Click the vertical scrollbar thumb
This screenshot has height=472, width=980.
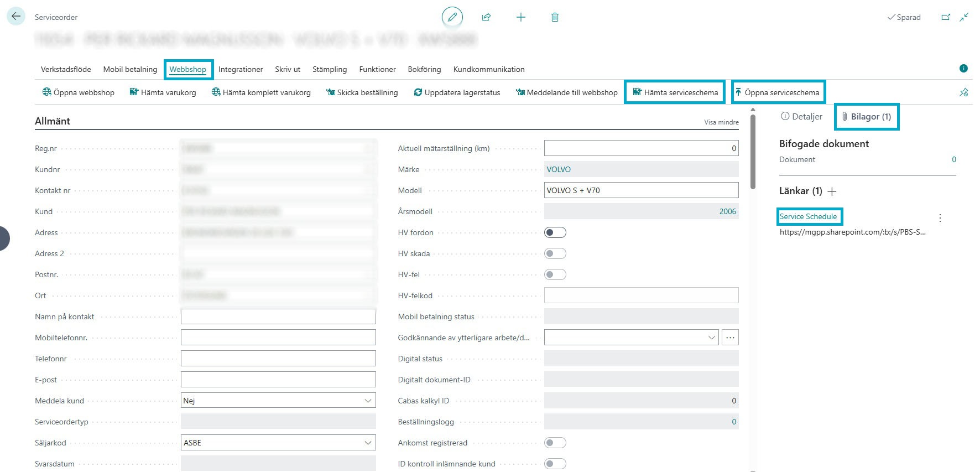[x=753, y=149]
